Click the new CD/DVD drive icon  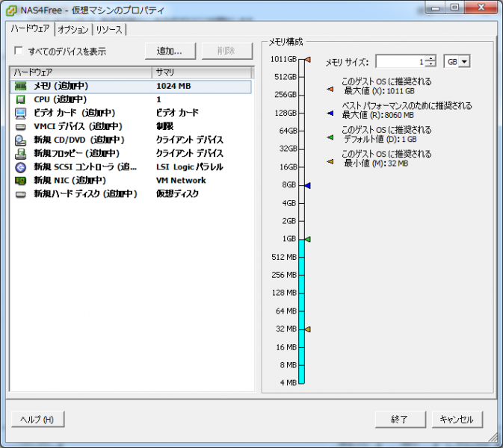click(x=20, y=140)
